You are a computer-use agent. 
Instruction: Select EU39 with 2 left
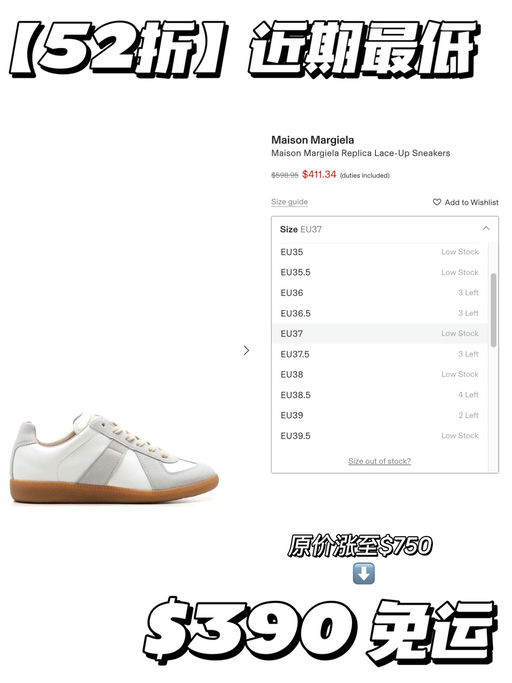pos(380,416)
